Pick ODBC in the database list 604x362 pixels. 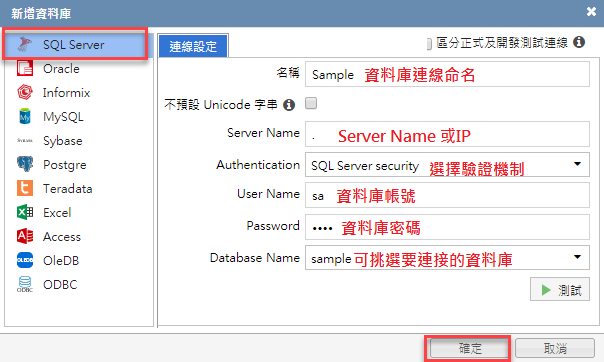pos(60,285)
